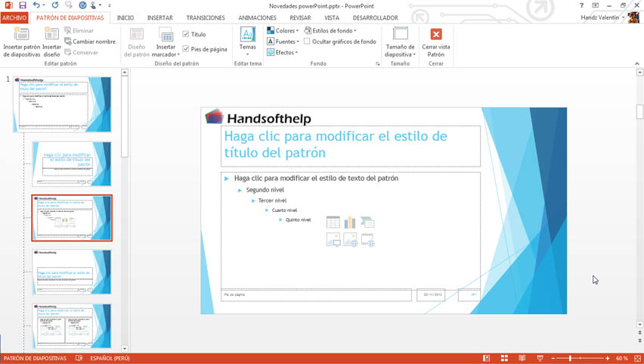644x364 pixels.
Task: Switch to slide sorter view in status bar
Action: point(504,358)
